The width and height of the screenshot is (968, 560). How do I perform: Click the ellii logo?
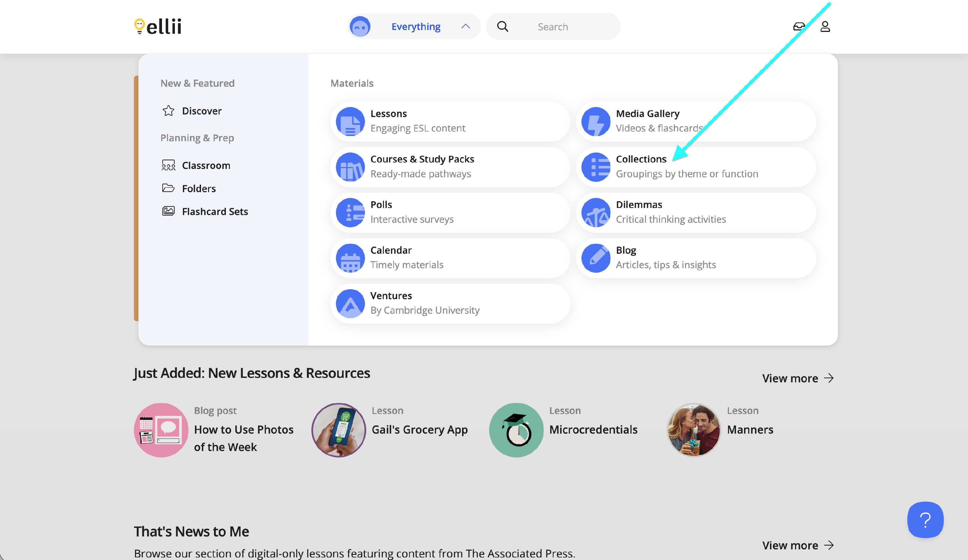pyautogui.click(x=158, y=26)
